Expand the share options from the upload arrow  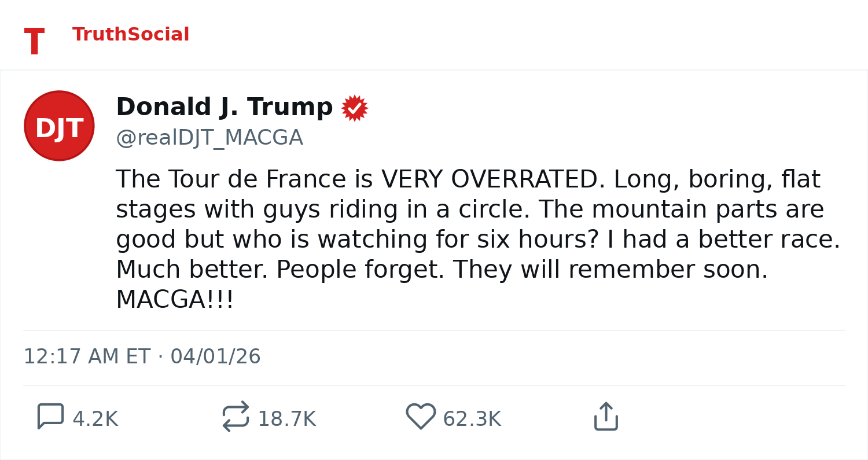pos(605,415)
